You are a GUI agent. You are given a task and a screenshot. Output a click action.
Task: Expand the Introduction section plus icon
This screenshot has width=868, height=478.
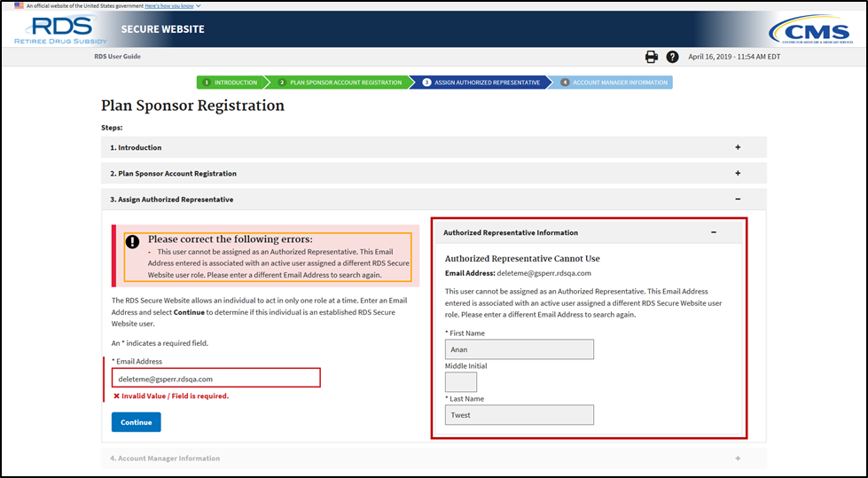pos(737,147)
